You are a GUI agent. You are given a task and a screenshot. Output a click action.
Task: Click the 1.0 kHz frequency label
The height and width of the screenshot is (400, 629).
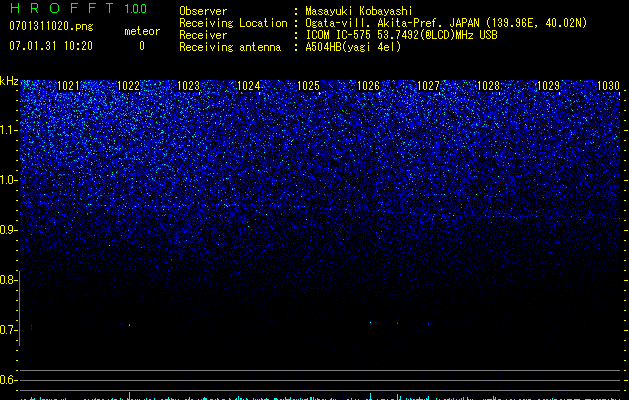(x=8, y=180)
